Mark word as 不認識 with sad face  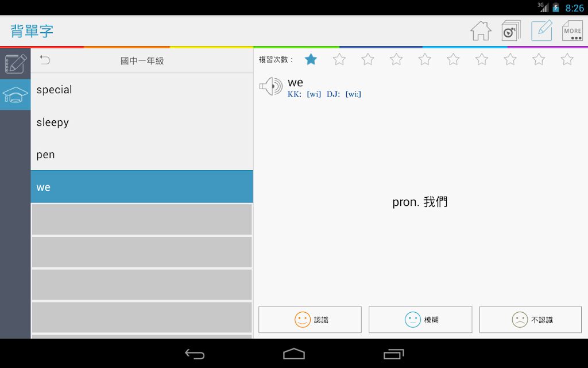pyautogui.click(x=531, y=320)
